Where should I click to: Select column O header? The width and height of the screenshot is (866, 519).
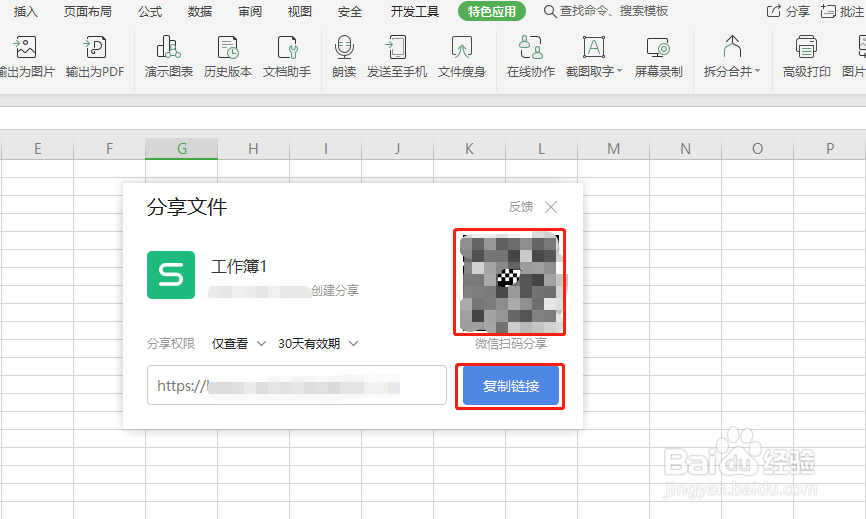click(758, 149)
